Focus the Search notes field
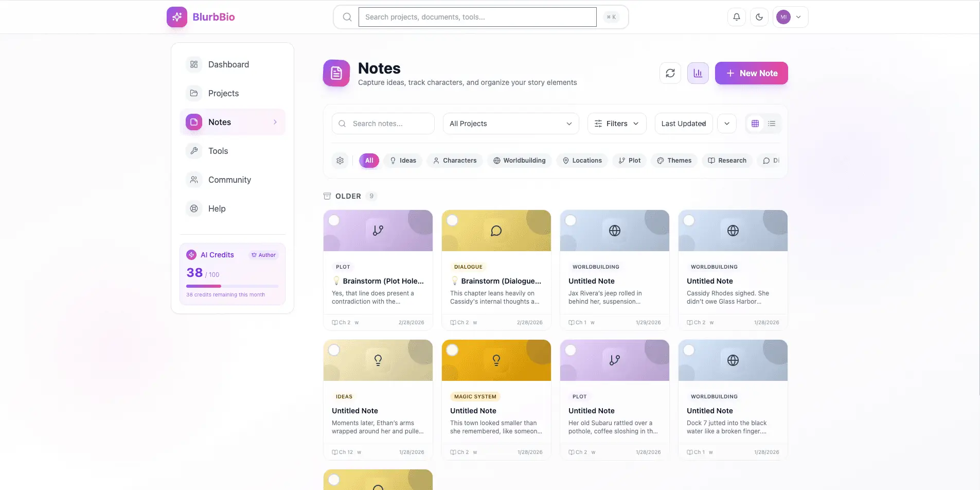The width and height of the screenshot is (980, 490). 383,124
